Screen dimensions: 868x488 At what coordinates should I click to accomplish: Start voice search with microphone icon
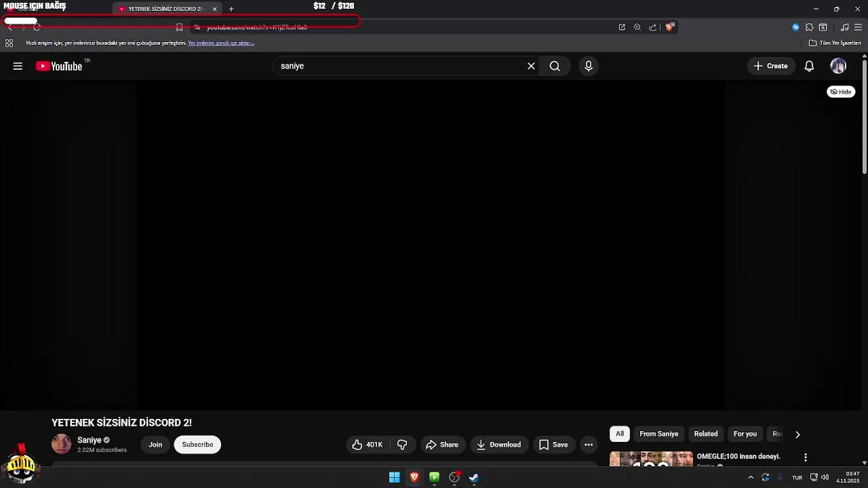[589, 66]
